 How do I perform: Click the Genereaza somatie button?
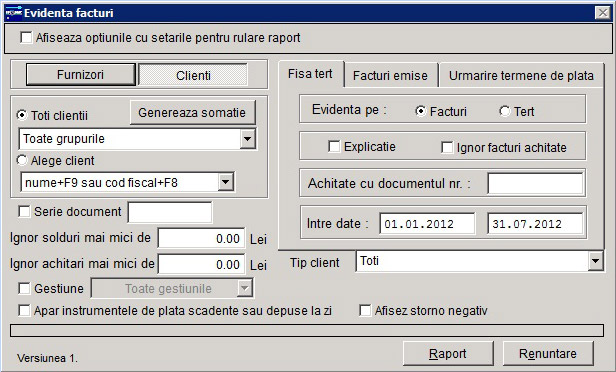pos(192,113)
